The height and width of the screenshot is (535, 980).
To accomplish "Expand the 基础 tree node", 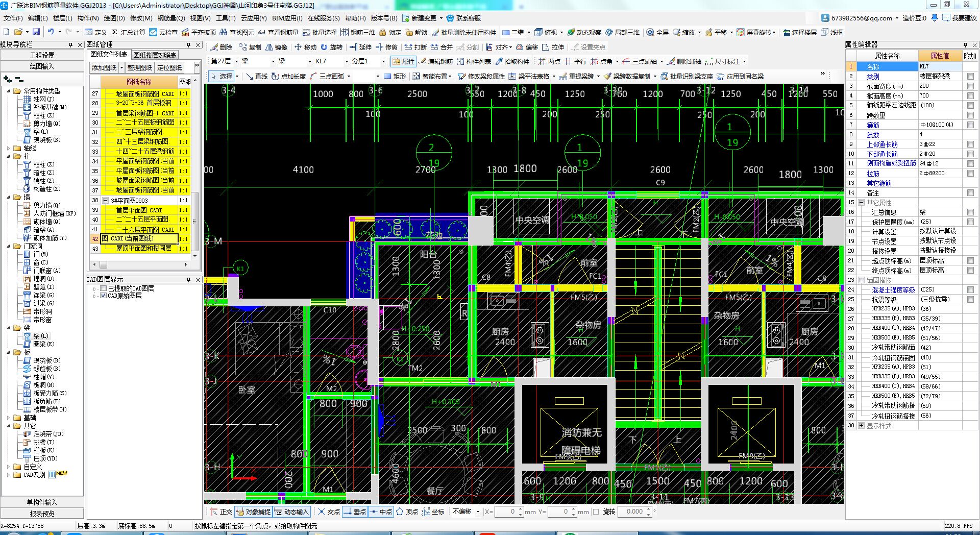I will tap(9, 418).
